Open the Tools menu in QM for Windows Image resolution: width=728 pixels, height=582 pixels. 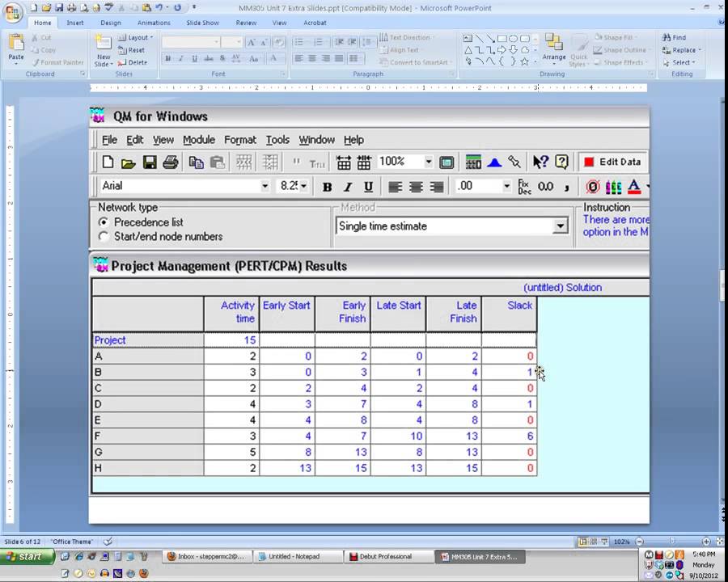[x=277, y=140]
